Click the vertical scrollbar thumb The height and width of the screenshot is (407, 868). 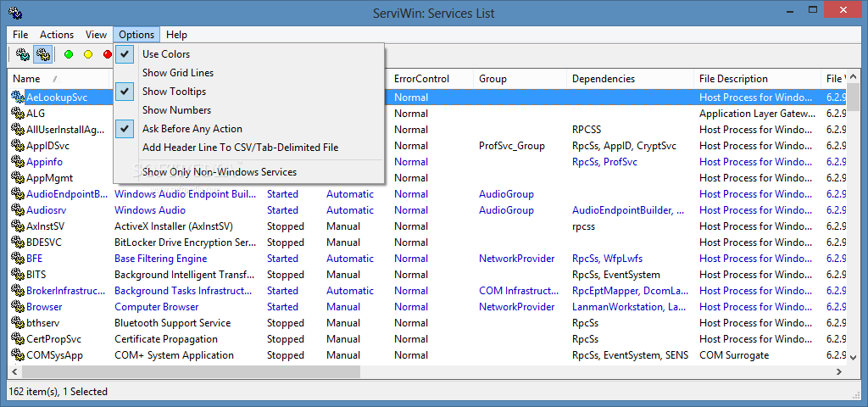[x=854, y=98]
